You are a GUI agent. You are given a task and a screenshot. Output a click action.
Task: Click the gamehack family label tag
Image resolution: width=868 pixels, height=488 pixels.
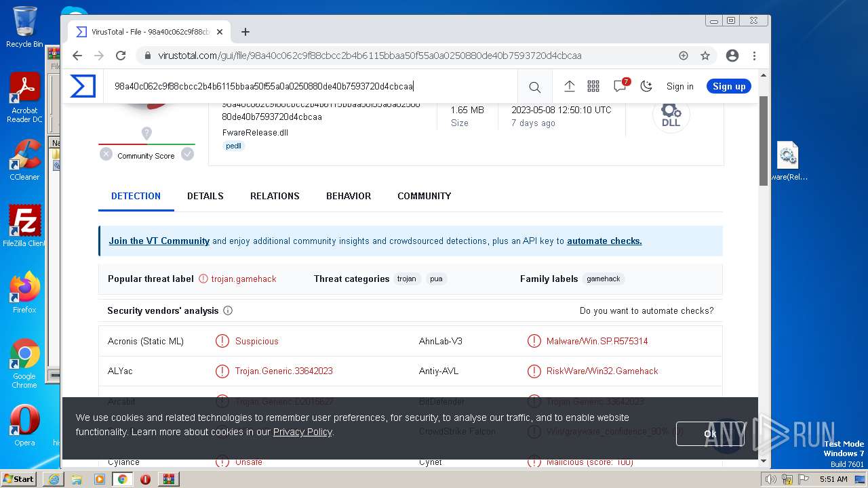click(x=604, y=279)
